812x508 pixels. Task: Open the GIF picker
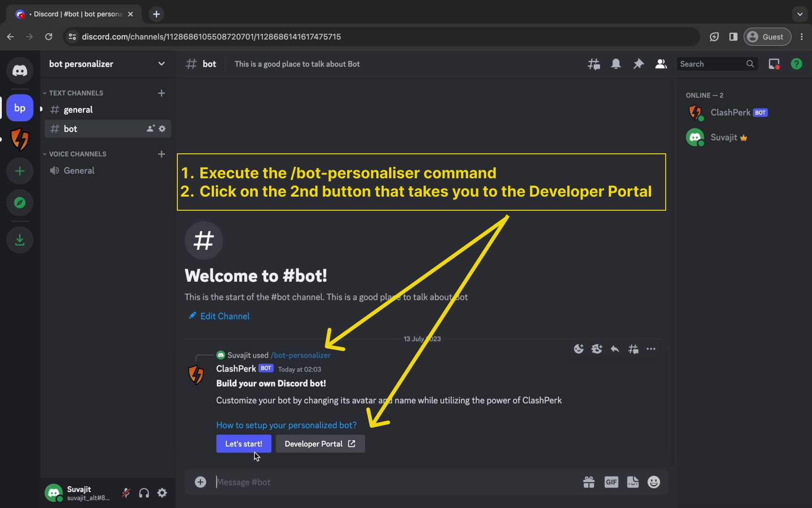tap(611, 482)
